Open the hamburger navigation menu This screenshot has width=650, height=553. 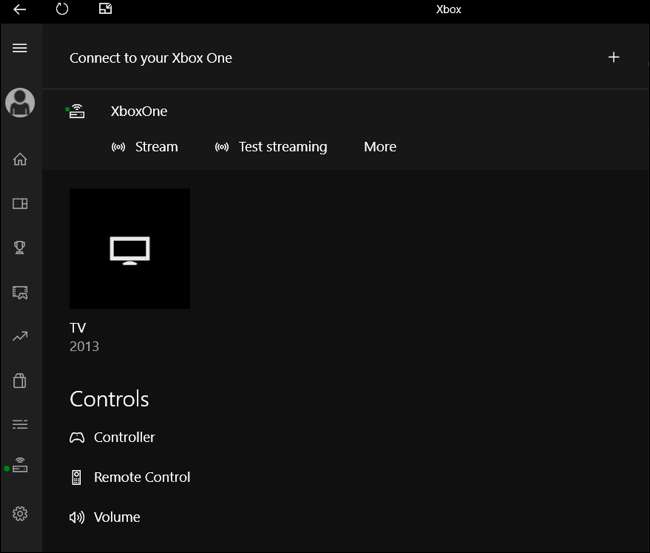(20, 48)
